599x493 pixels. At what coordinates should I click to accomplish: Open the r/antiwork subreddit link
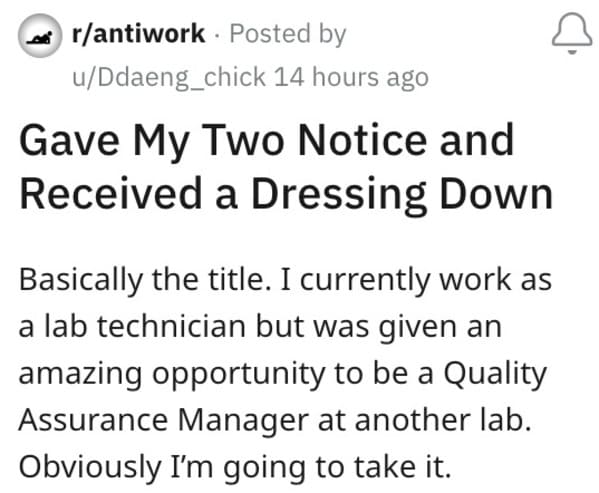[138, 34]
